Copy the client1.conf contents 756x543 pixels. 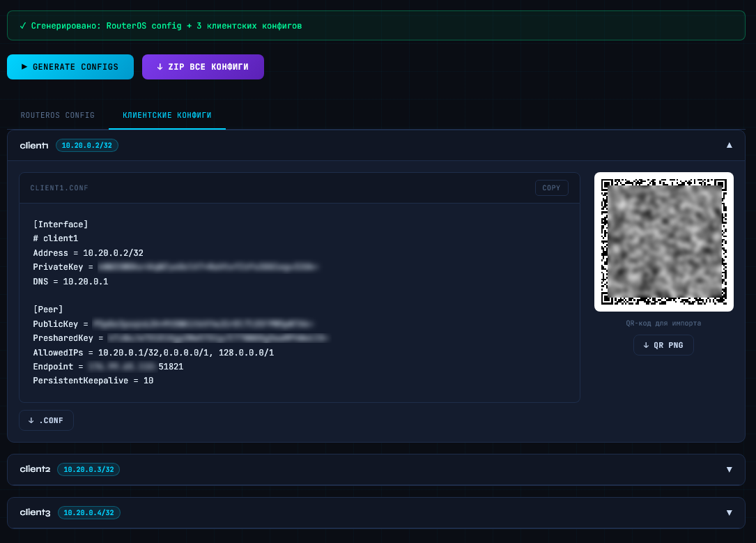tap(552, 188)
